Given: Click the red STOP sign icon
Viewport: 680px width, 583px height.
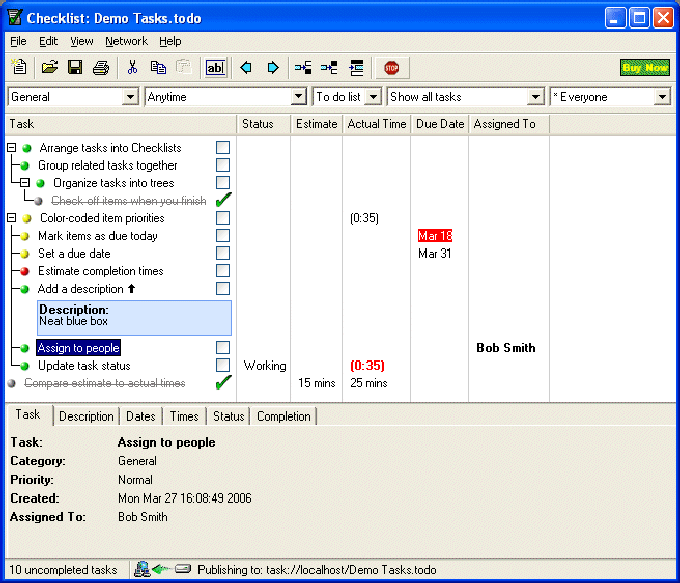Looking at the screenshot, I should pos(392,68).
